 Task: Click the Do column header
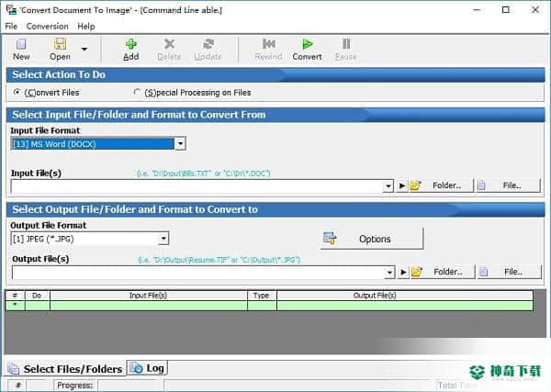coord(37,296)
